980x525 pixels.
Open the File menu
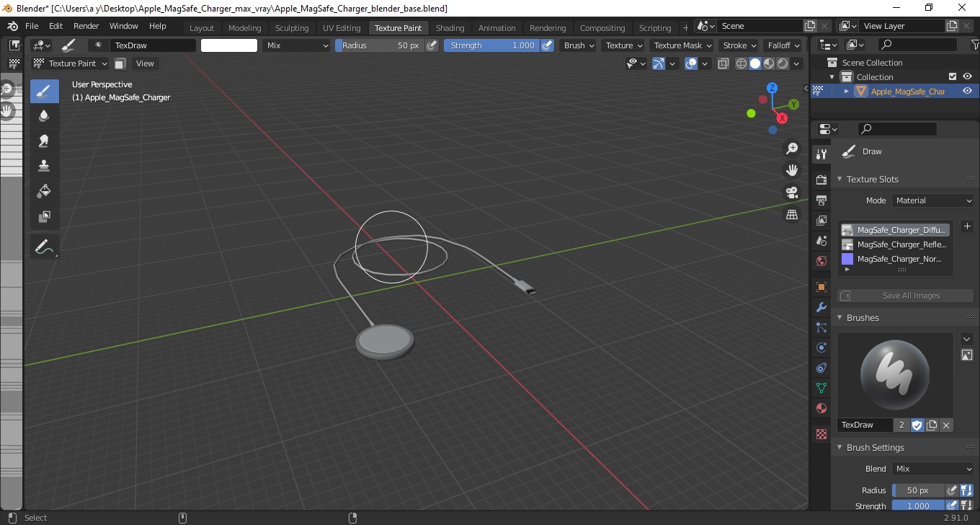point(32,26)
